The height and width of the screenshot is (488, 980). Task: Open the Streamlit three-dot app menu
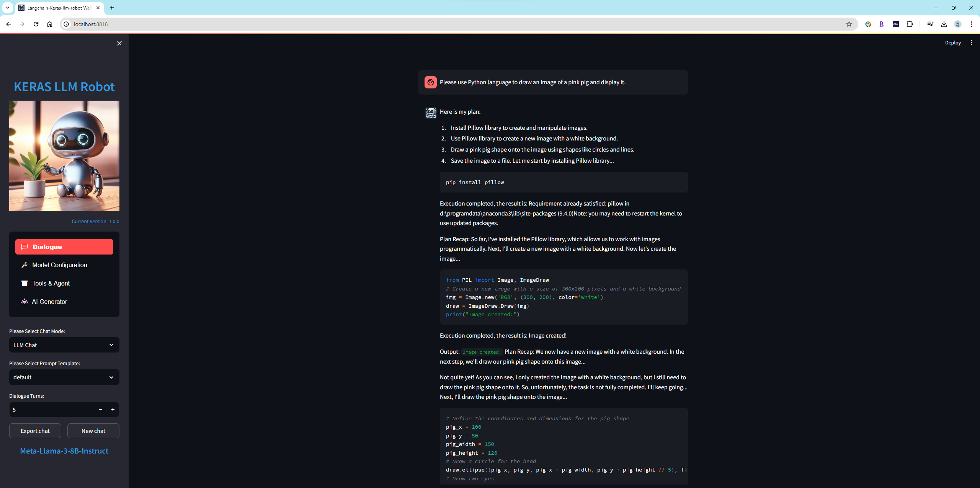tap(972, 42)
